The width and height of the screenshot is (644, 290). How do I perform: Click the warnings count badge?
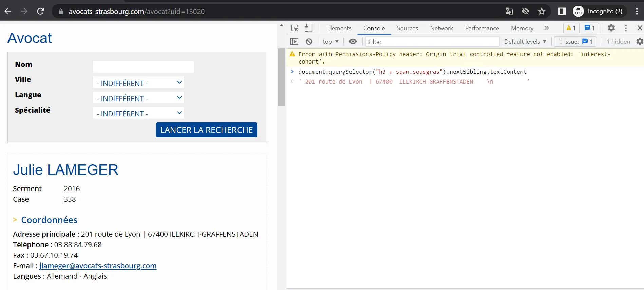(x=571, y=28)
